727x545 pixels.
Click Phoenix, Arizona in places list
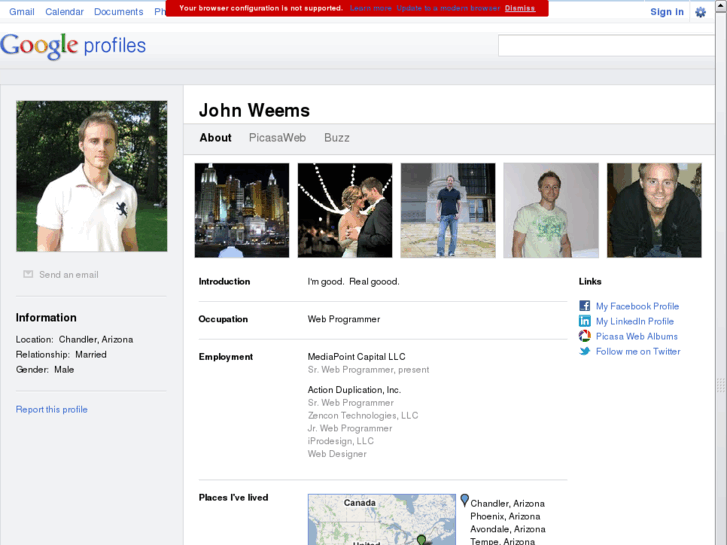point(505,516)
